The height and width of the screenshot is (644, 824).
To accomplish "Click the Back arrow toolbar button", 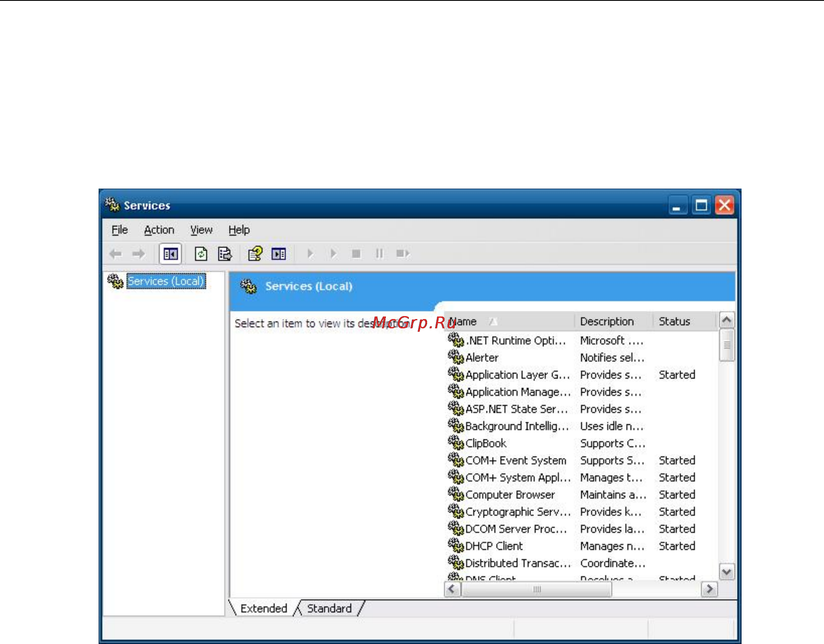I will click(116, 254).
